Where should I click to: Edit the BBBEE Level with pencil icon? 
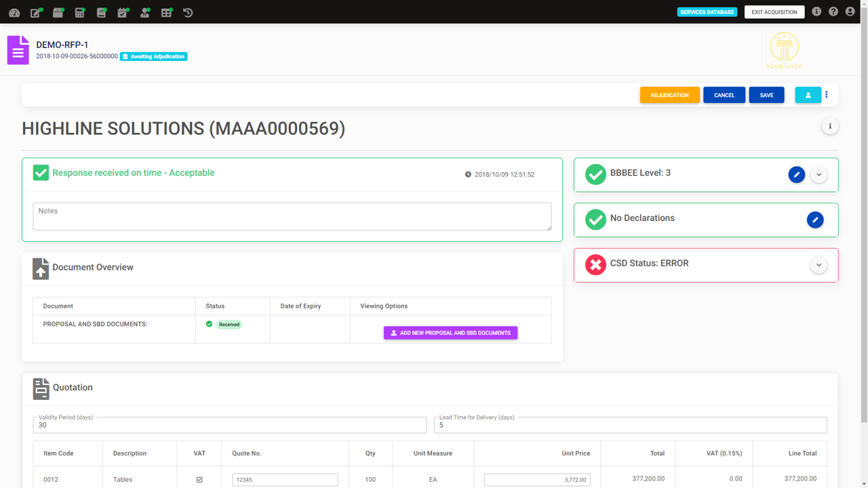[797, 174]
